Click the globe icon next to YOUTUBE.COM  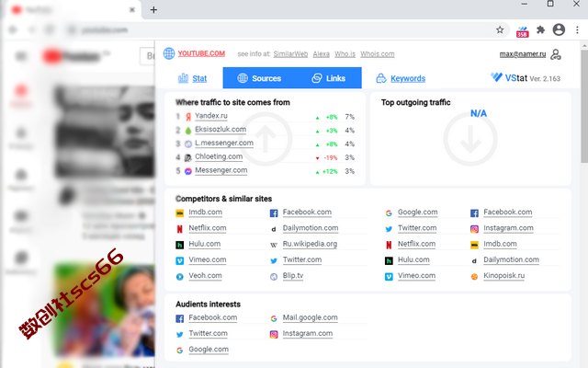pyautogui.click(x=169, y=53)
